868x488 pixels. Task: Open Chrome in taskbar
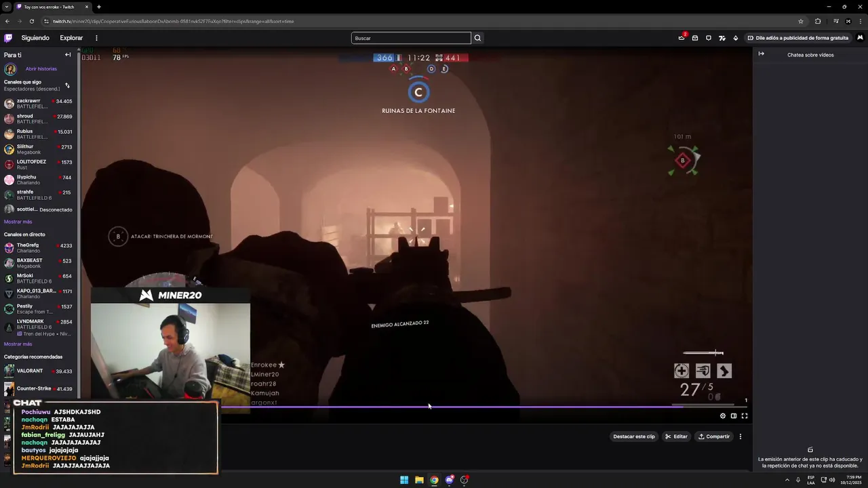tap(434, 480)
